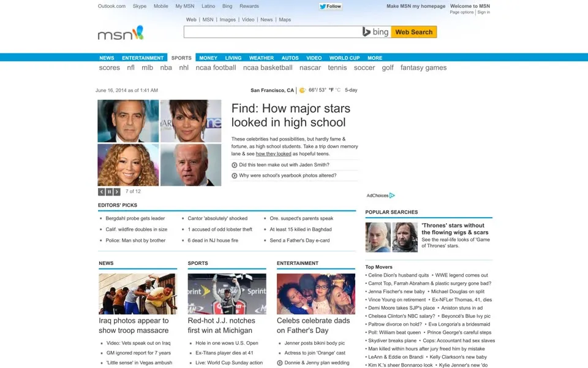The image size is (588, 368).
Task: Open the AUTOS navigation tab
Action: point(290,58)
